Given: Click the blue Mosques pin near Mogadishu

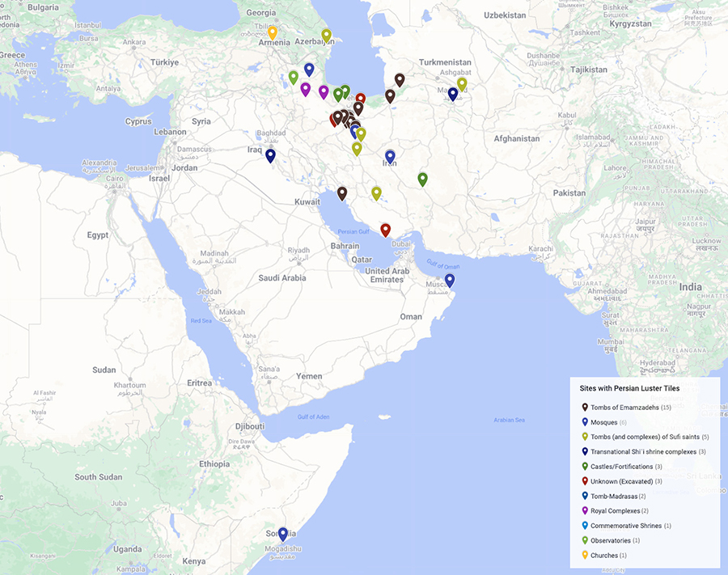Looking at the screenshot, I should (282, 533).
